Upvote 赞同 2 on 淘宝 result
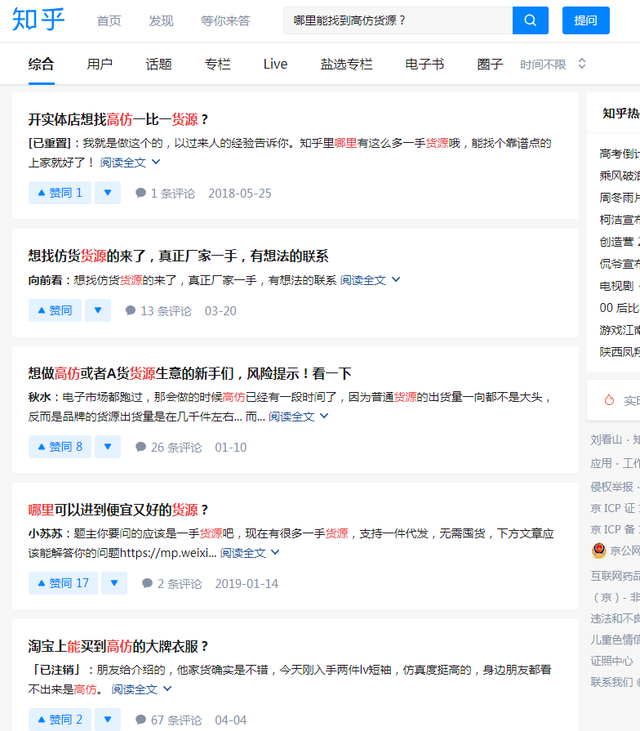Viewport: 640px width, 731px height. pyautogui.click(x=60, y=720)
